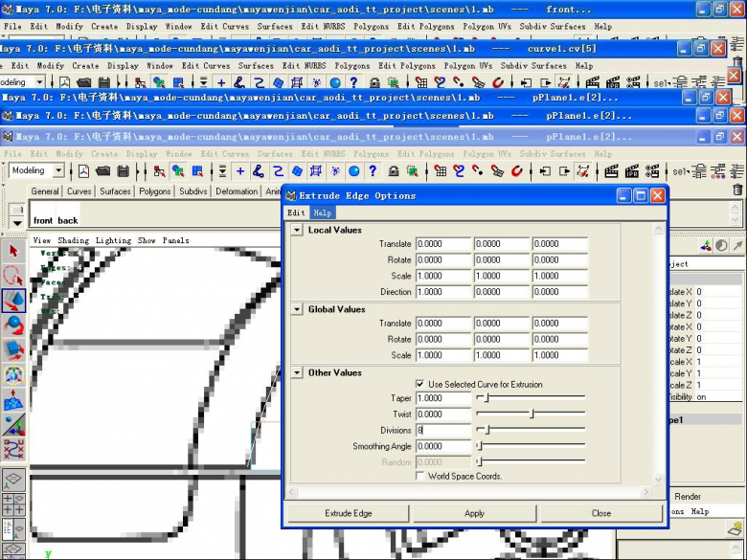Click the Twist slider handle
The width and height of the screenshot is (747, 560).
click(532, 414)
